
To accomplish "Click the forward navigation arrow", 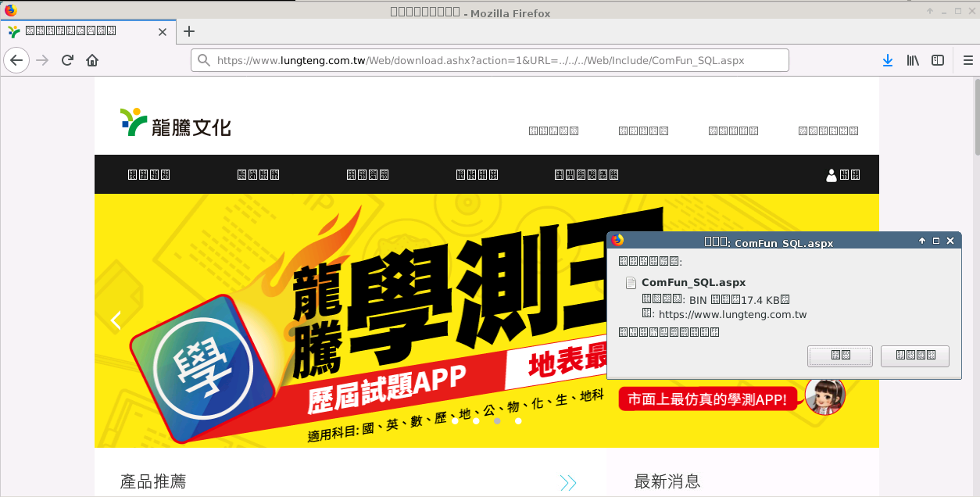I will point(42,60).
